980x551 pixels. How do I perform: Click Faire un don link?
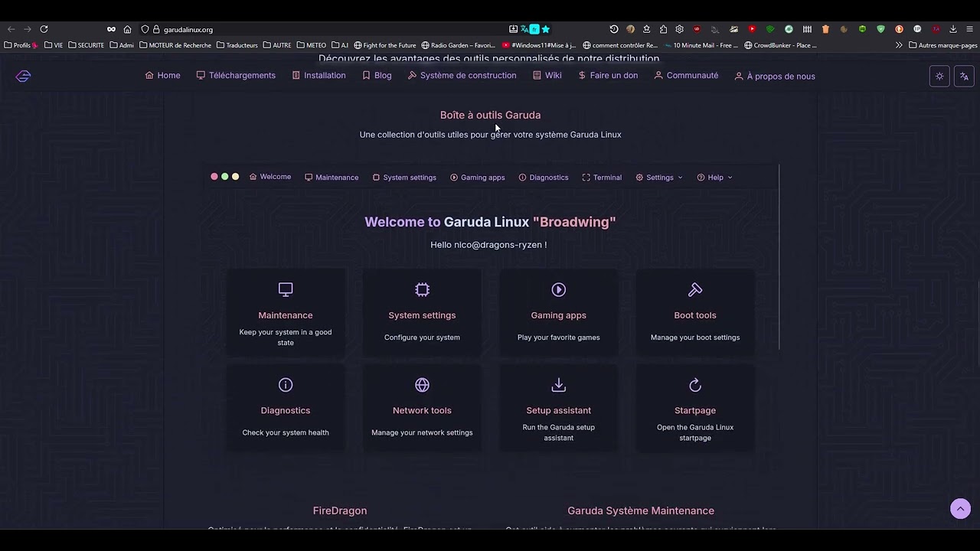[x=608, y=76]
